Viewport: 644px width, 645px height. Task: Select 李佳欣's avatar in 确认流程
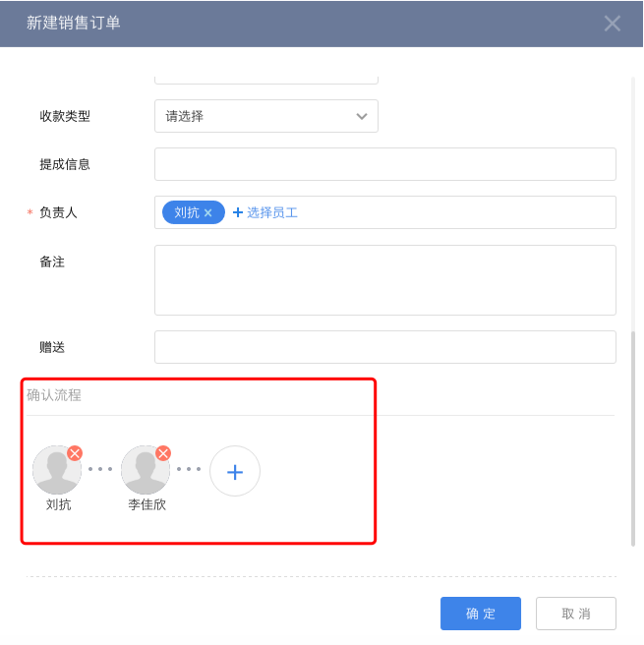[x=146, y=470]
